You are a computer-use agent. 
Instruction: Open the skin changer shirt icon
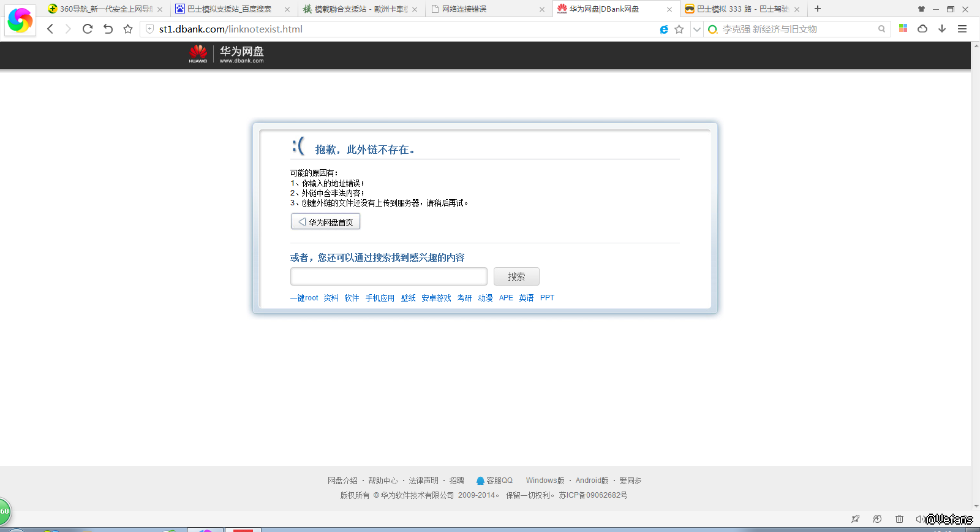click(x=921, y=9)
